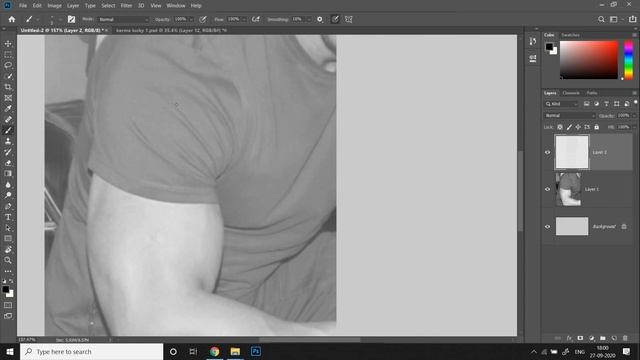Select the Spot Healing Brush tool
The width and height of the screenshot is (640, 360).
coord(8,120)
